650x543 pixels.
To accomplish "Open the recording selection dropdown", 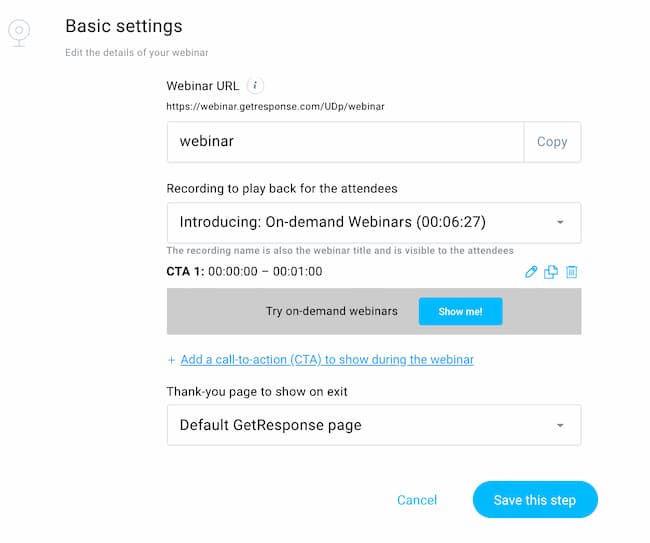I will point(360,222).
